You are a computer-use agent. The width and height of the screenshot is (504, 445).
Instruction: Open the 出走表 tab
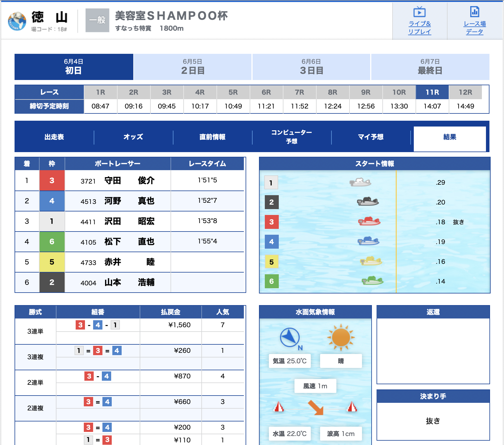click(54, 137)
